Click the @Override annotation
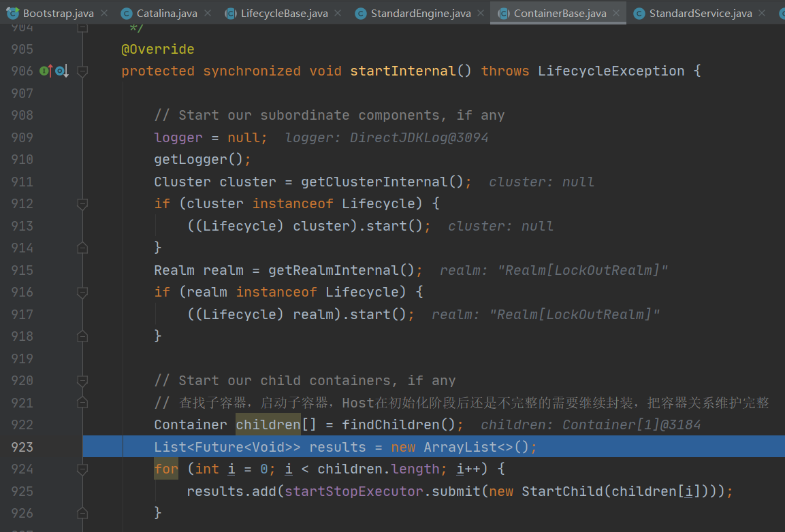This screenshot has width=785, height=532. pyautogui.click(x=158, y=49)
